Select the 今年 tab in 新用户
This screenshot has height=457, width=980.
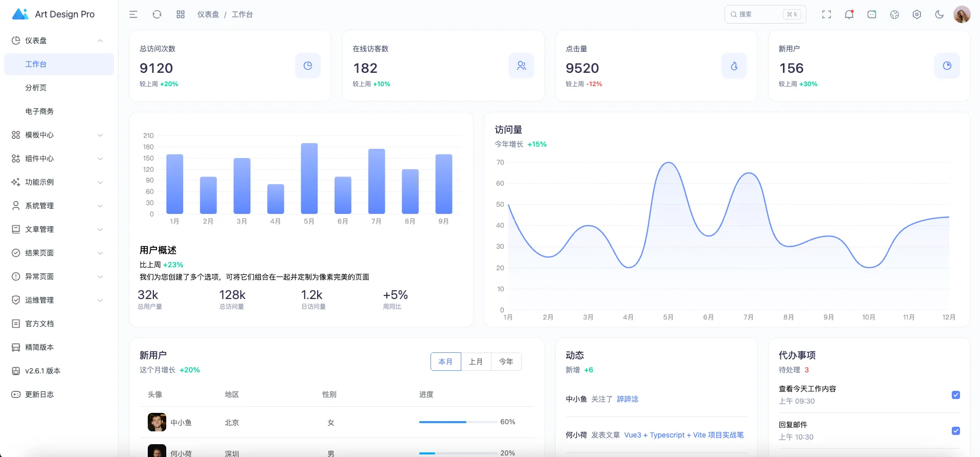pos(506,362)
